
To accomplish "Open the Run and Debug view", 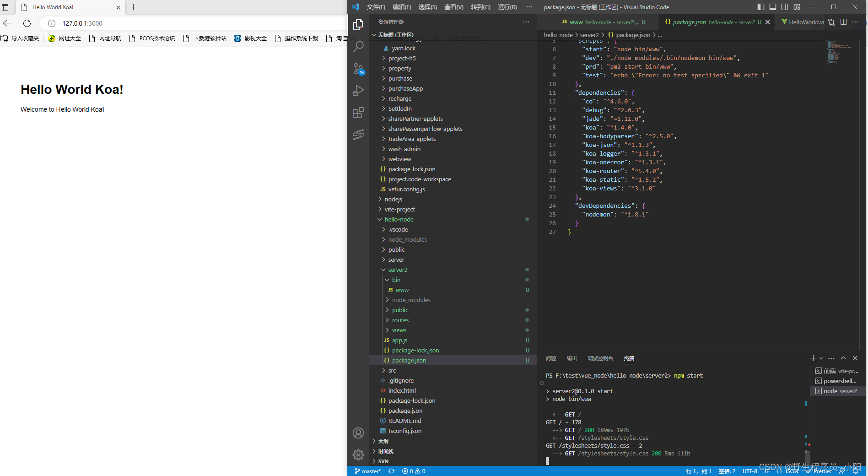I will [358, 91].
